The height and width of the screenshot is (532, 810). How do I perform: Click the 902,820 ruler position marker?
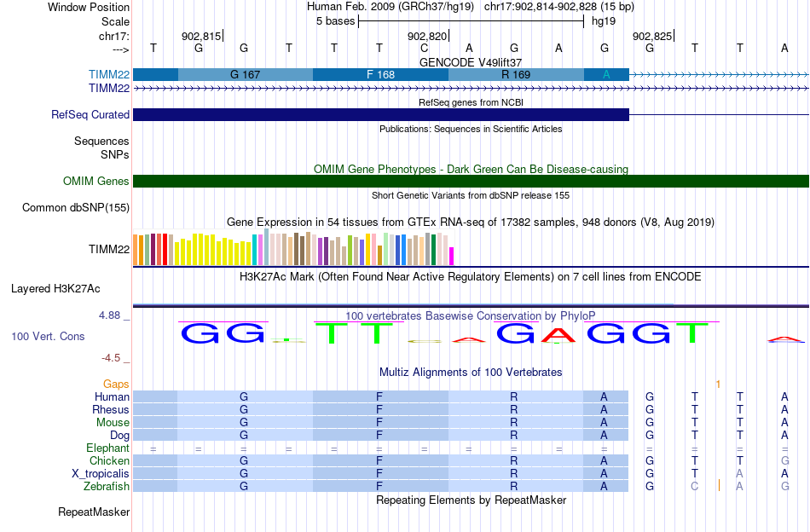426,36
